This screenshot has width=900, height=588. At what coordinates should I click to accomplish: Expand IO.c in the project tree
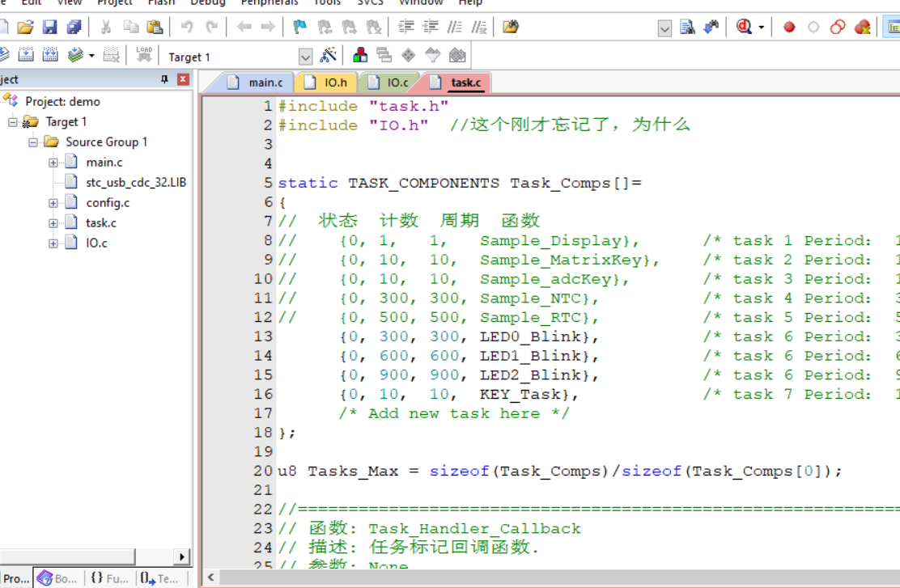click(x=53, y=243)
